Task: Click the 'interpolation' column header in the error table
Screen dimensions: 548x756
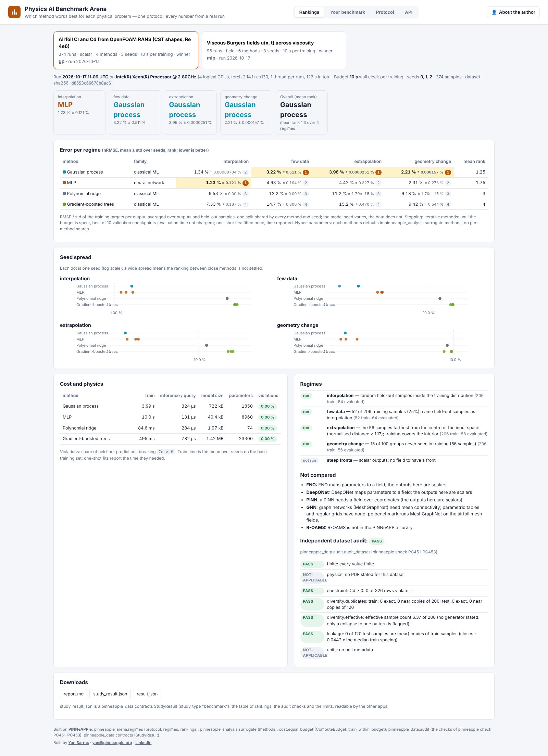Action: (235, 162)
